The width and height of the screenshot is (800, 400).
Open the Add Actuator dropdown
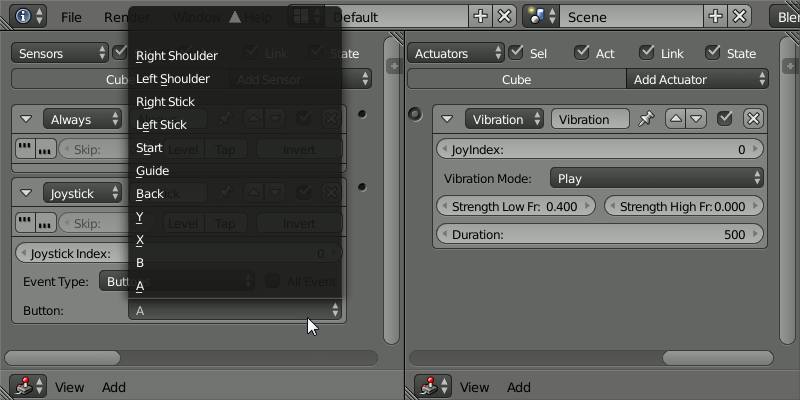697,79
